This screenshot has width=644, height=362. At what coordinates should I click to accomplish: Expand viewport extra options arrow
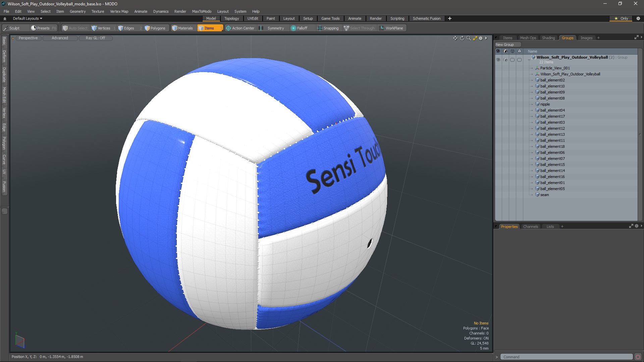486,38
